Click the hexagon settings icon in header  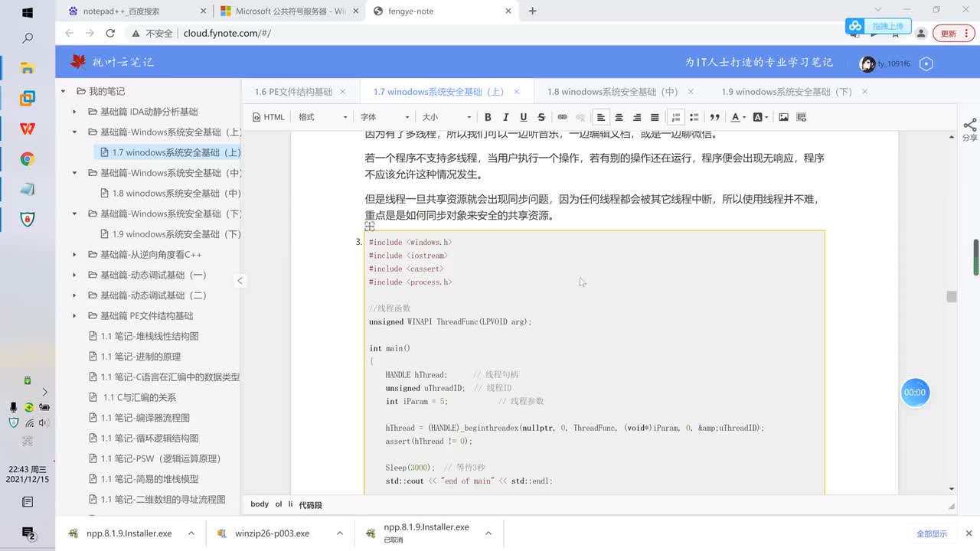point(926,64)
